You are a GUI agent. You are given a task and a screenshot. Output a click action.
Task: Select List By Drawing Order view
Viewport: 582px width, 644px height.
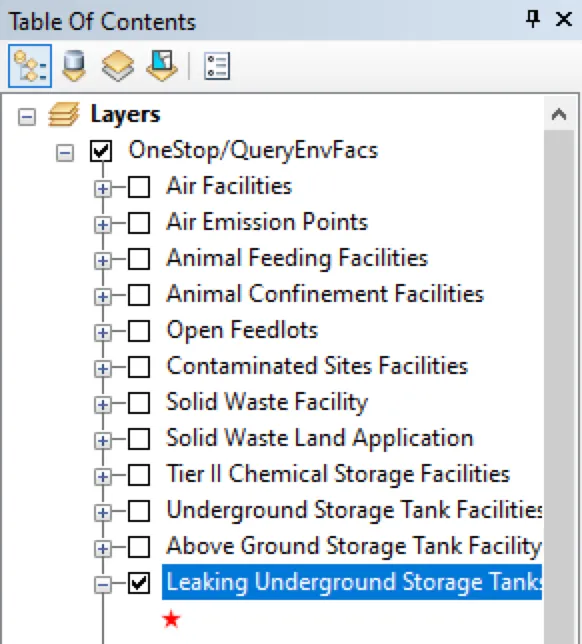point(30,66)
